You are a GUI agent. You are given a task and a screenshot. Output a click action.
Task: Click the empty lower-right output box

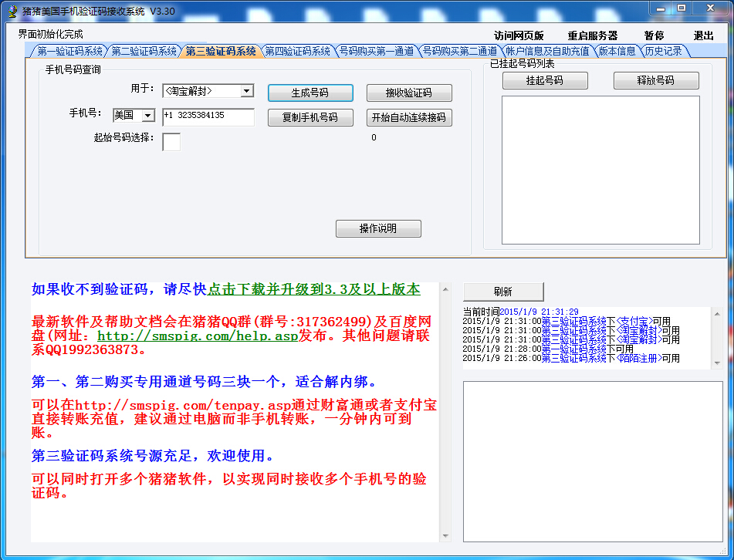[x=593, y=462]
